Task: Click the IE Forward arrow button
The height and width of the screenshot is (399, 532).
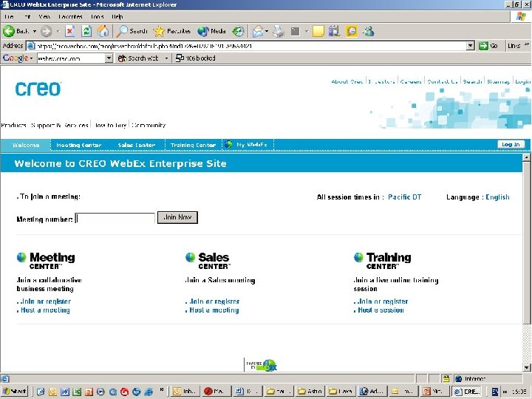Action: pos(46,32)
